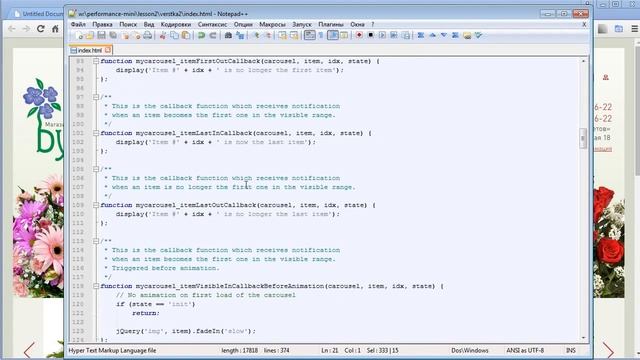Collapse the comment block at line 97
The height and width of the screenshot is (360, 640).
tap(96, 97)
